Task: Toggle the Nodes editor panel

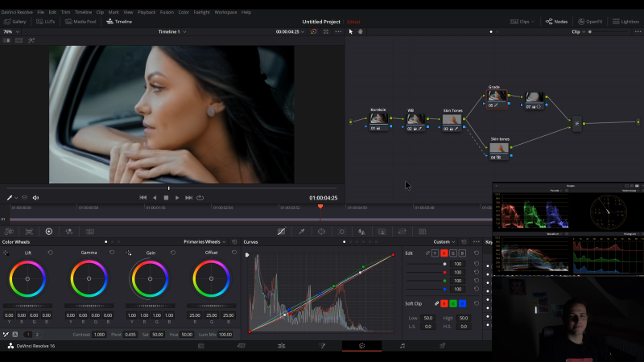Action: point(556,22)
